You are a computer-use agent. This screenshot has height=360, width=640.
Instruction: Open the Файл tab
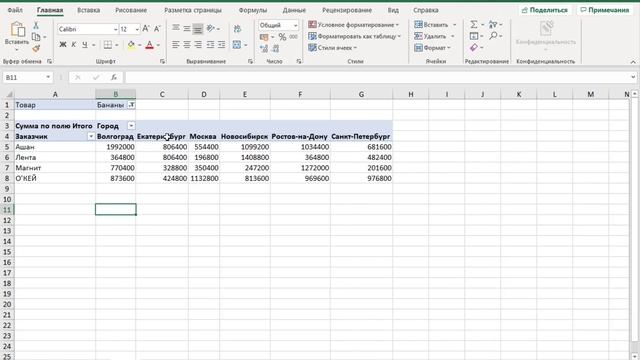pyautogui.click(x=15, y=10)
